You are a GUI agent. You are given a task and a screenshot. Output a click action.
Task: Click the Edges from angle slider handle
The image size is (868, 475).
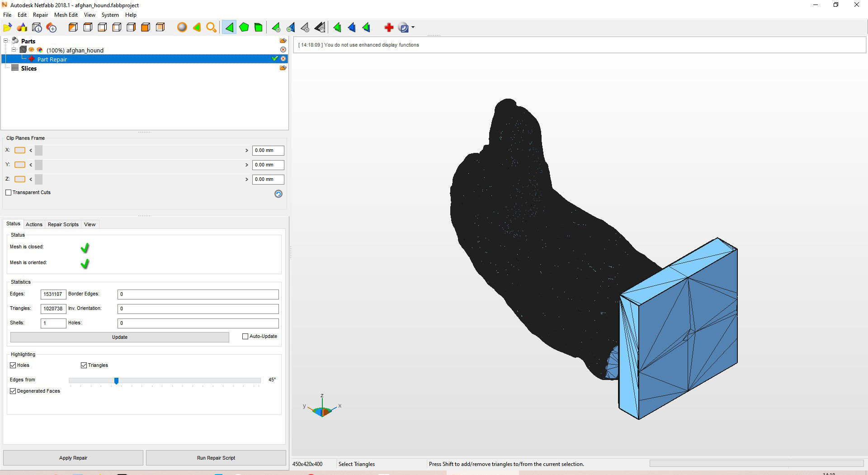pos(116,381)
